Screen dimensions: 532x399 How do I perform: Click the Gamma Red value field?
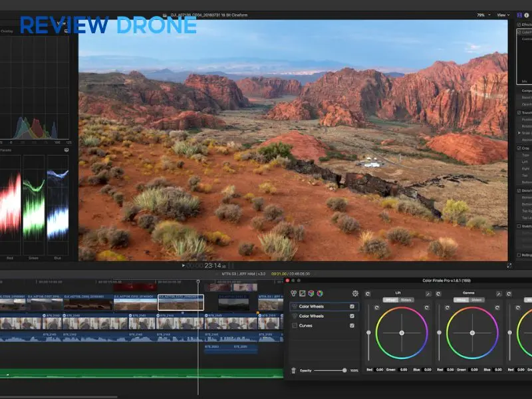[x=450, y=370]
